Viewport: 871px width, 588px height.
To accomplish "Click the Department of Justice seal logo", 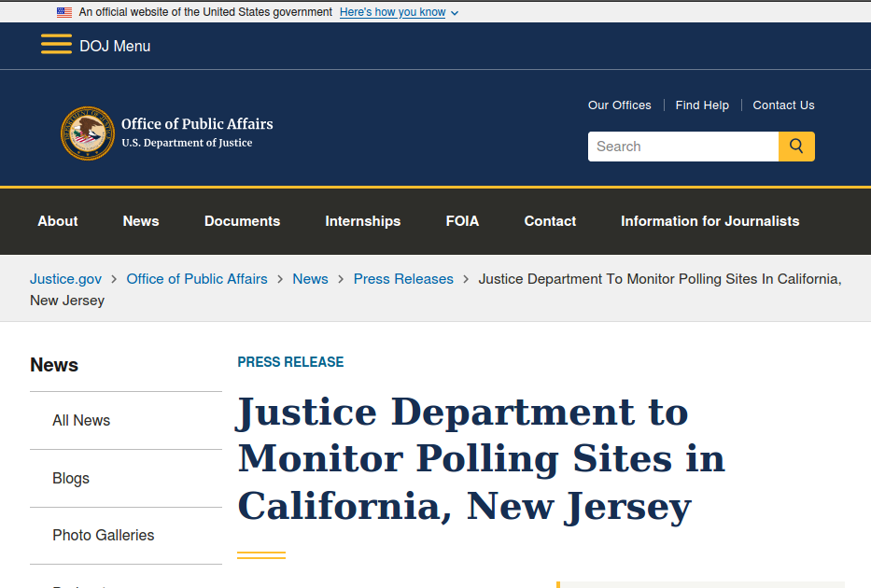I will [x=88, y=133].
